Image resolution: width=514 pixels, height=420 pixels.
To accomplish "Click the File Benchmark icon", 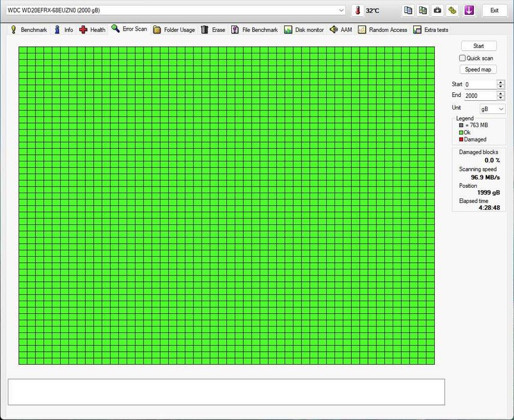I will [235, 29].
